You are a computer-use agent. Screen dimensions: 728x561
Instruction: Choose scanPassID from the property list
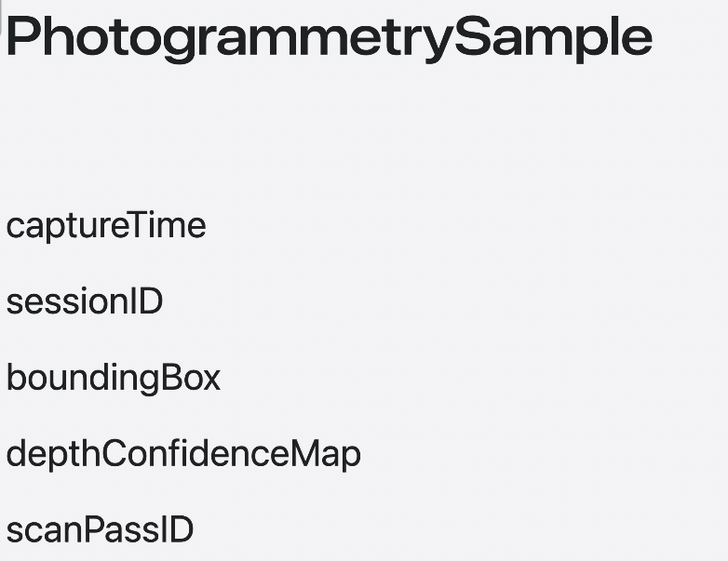coord(100,530)
